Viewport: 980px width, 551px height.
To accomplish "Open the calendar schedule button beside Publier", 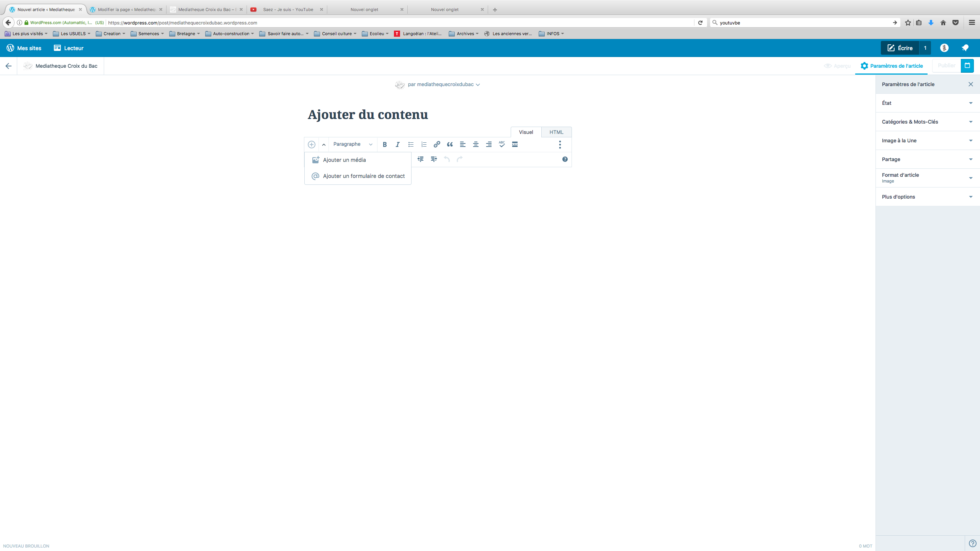I will coord(967,65).
